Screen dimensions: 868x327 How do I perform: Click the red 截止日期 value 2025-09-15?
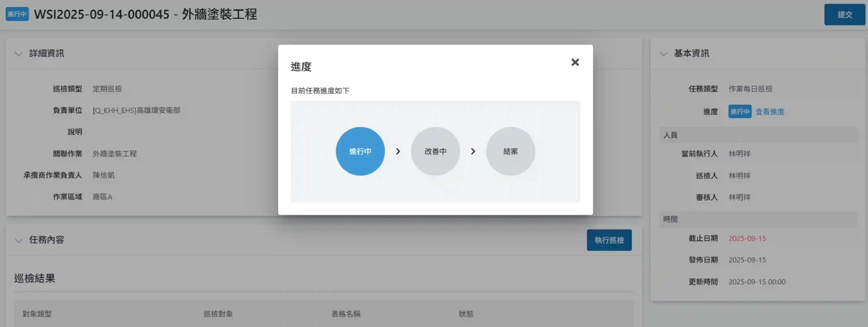click(x=747, y=239)
